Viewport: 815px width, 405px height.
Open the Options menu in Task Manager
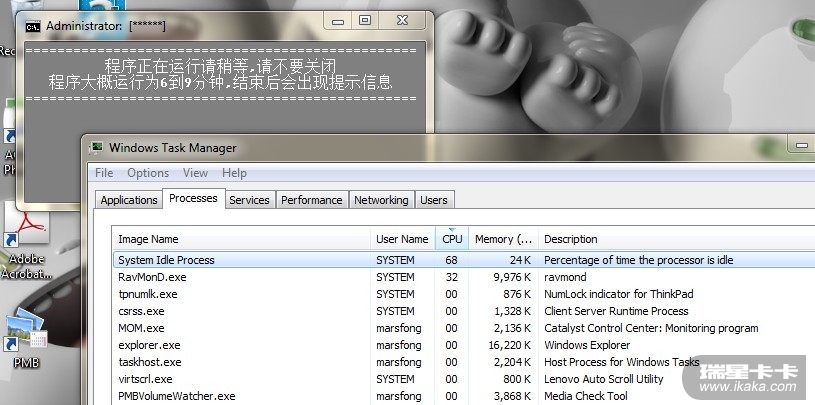(x=148, y=173)
